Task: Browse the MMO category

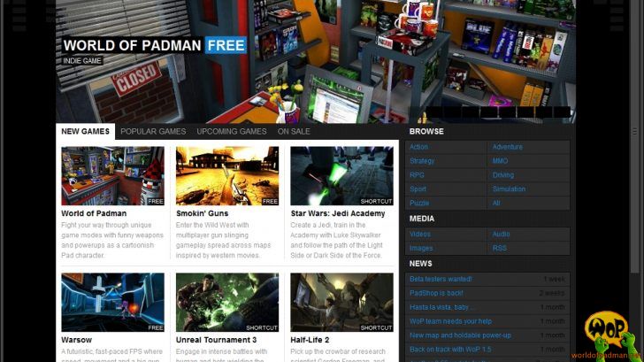Action: tap(501, 161)
